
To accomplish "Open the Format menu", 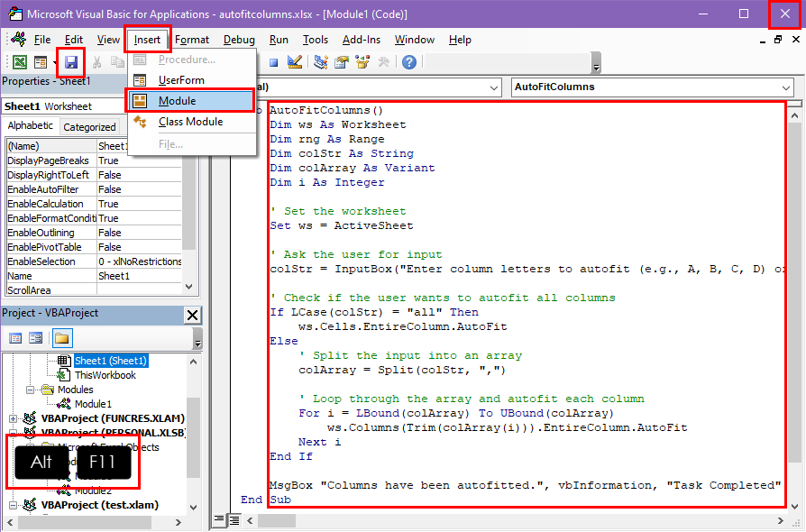I will [x=192, y=40].
